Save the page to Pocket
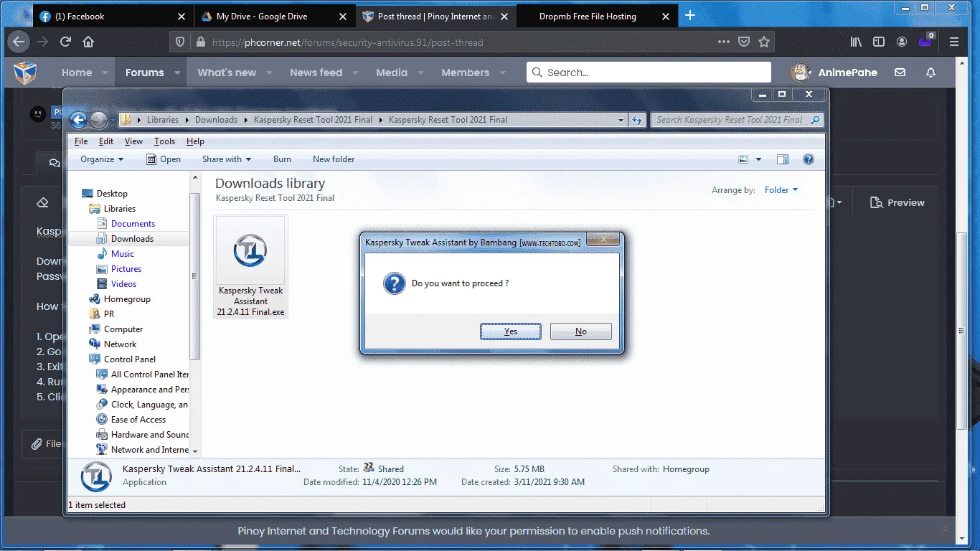This screenshot has width=980, height=551. tap(745, 42)
